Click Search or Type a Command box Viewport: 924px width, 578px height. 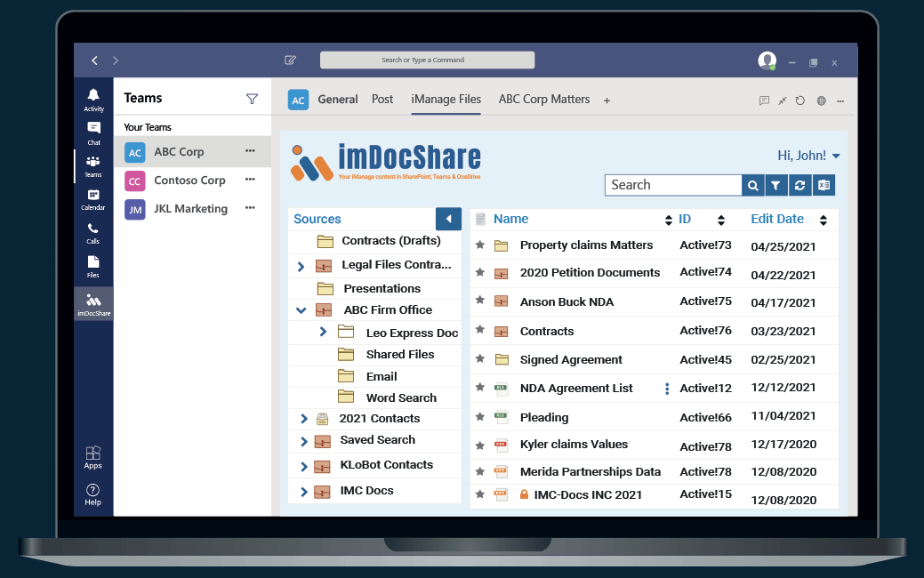pyautogui.click(x=427, y=60)
